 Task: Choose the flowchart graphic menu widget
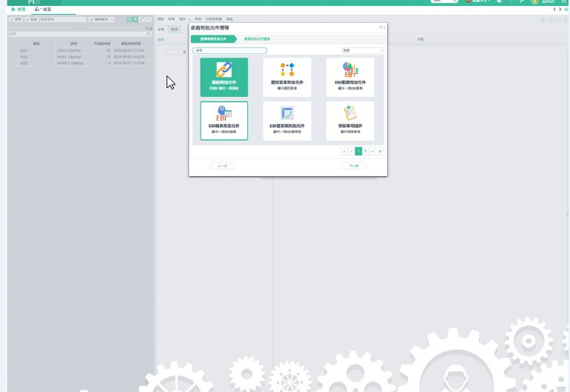click(x=286, y=77)
